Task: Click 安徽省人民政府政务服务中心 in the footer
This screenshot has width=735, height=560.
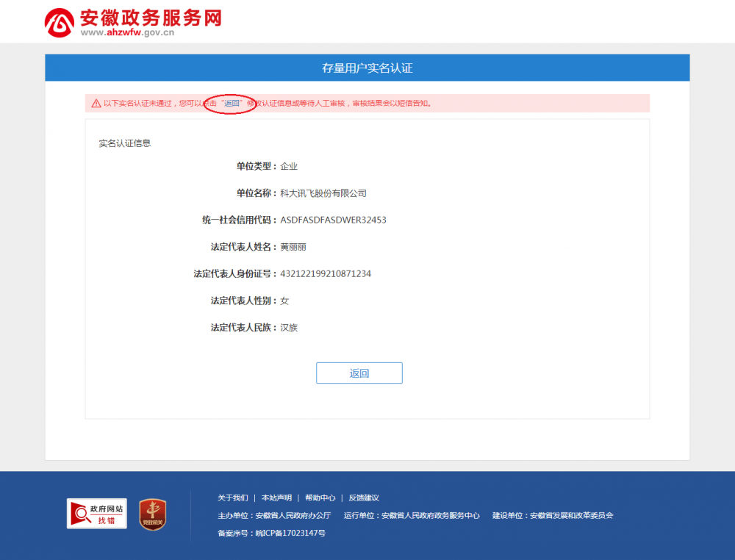Action: (430, 515)
